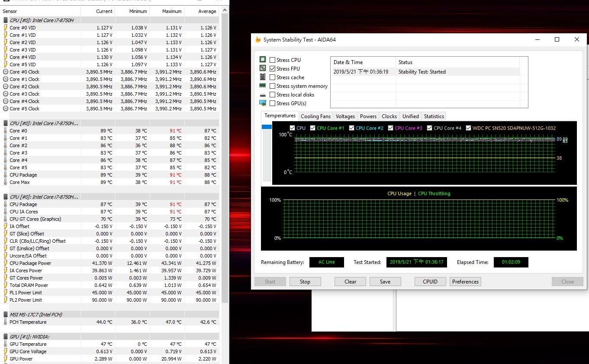Image resolution: width=589 pixels, height=364 pixels.
Task: Click the Clear button
Action: click(351, 282)
